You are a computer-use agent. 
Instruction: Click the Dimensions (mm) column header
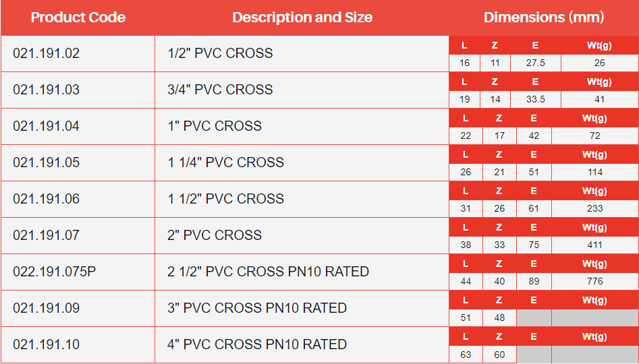click(543, 18)
